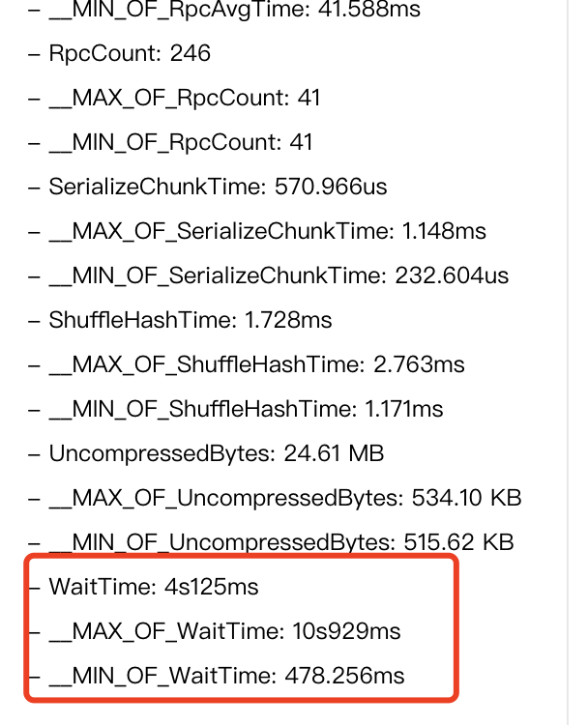Click the dash bullet before RpcCount
This screenshot has width=588, height=725.
(x=34, y=54)
